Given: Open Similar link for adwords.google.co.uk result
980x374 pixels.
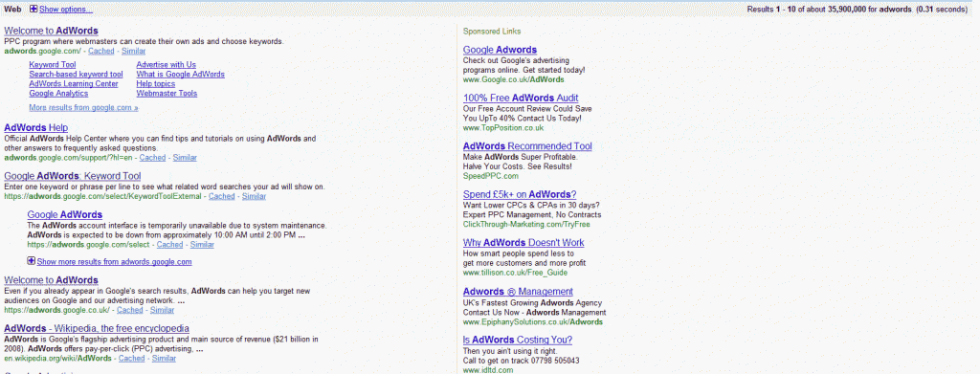Looking at the screenshot, I should (x=163, y=310).
